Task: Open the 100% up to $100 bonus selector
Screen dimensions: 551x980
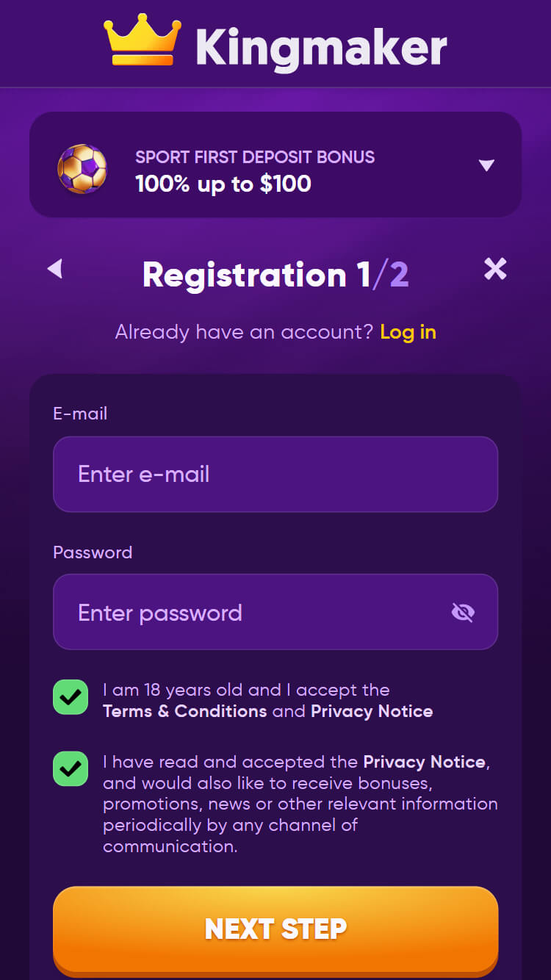Action: [x=275, y=165]
